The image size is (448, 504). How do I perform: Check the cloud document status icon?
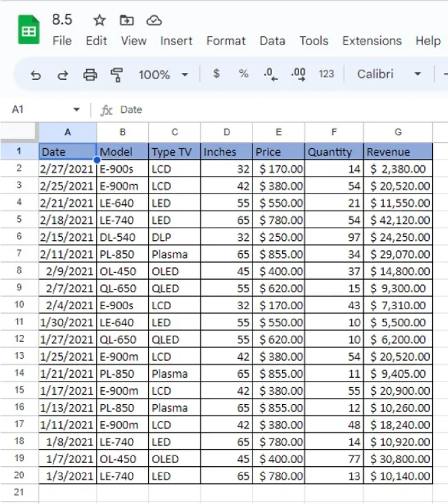(x=154, y=20)
